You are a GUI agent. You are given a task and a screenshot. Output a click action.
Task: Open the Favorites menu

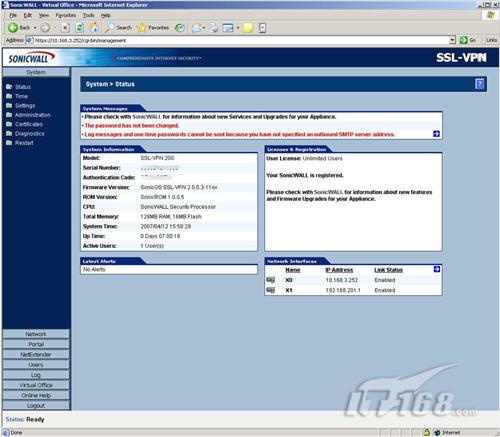(66, 15)
